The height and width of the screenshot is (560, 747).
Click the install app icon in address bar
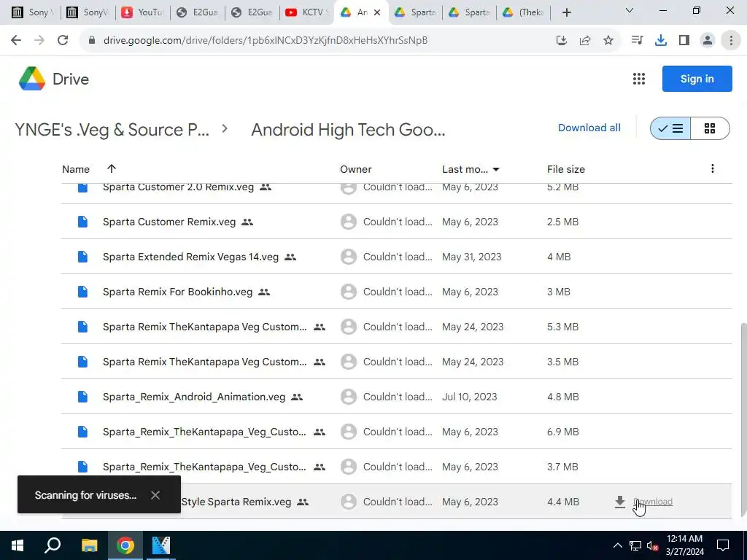coord(562,41)
